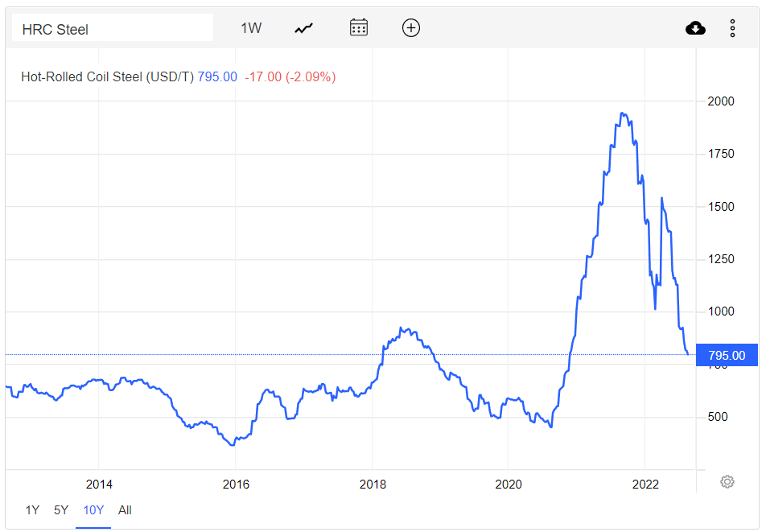Select the 1Y time range tab

[32, 510]
